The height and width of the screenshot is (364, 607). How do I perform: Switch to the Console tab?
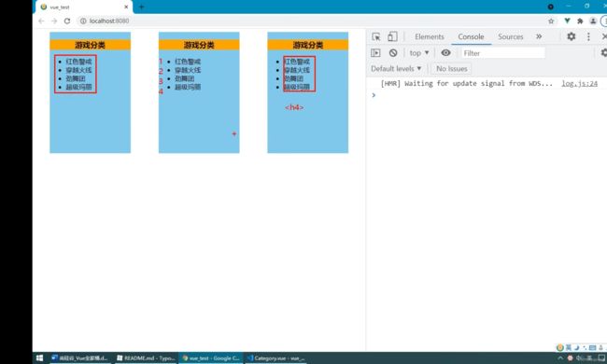(471, 36)
